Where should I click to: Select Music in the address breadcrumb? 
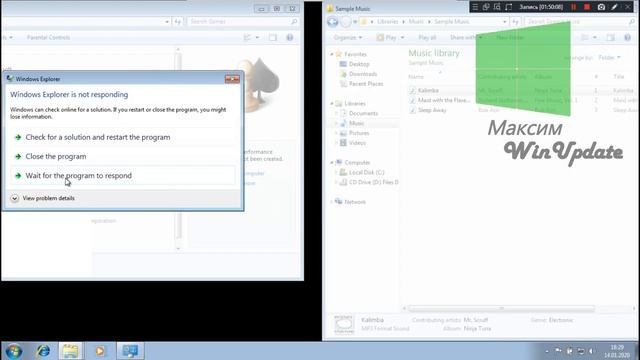pyautogui.click(x=416, y=22)
